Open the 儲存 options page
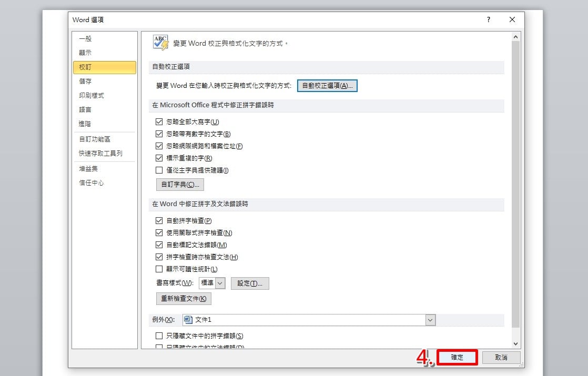 coord(105,82)
